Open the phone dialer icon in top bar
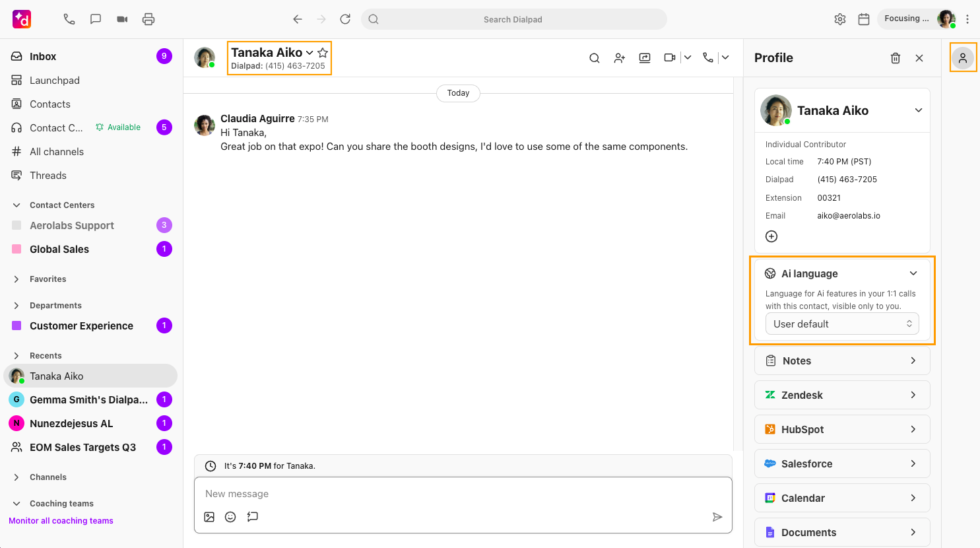 tap(69, 19)
